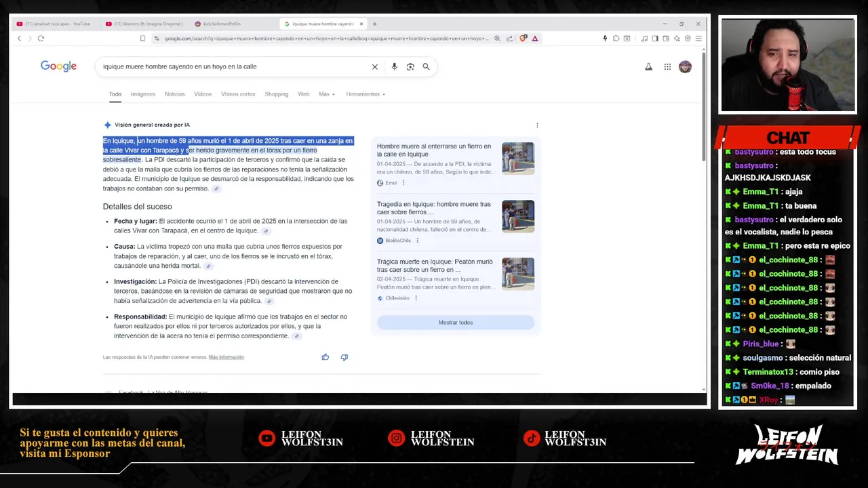Select the Videos search filter
Screen dimensions: 868x488
[203, 94]
